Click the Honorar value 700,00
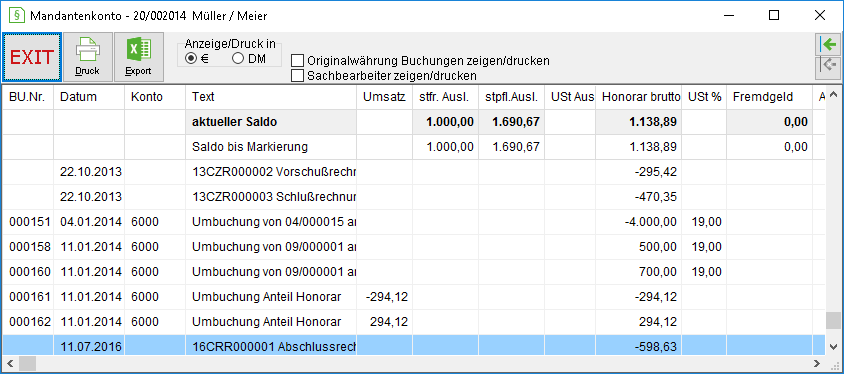 657,272
